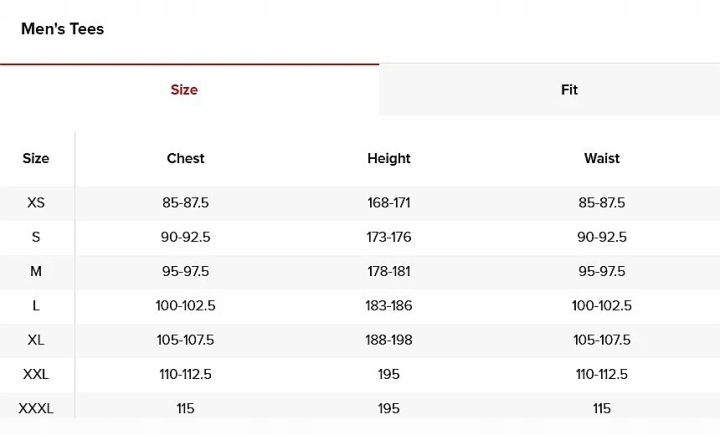Select the XS size row label
720x435 pixels.
pyautogui.click(x=36, y=203)
